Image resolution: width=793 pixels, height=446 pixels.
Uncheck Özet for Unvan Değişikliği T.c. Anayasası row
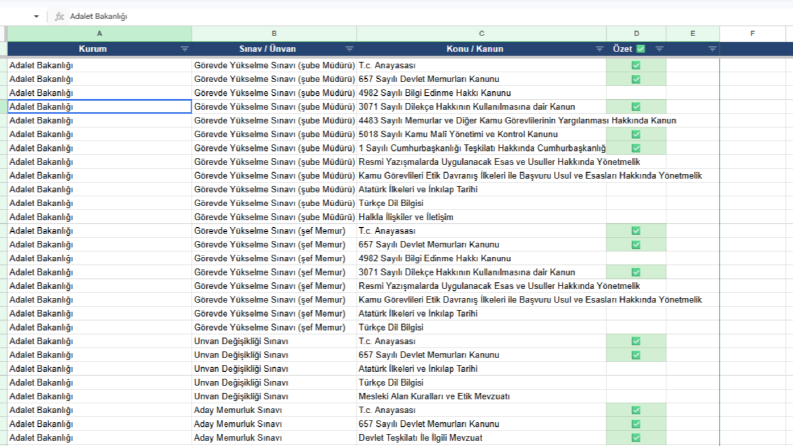[x=636, y=341]
